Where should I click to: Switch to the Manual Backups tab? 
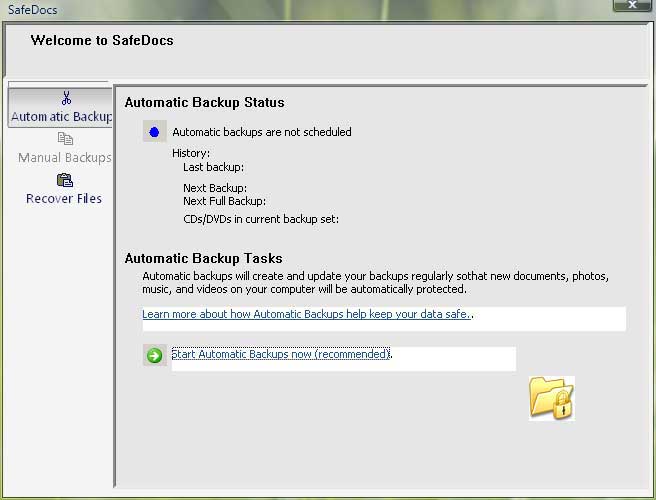point(65,157)
